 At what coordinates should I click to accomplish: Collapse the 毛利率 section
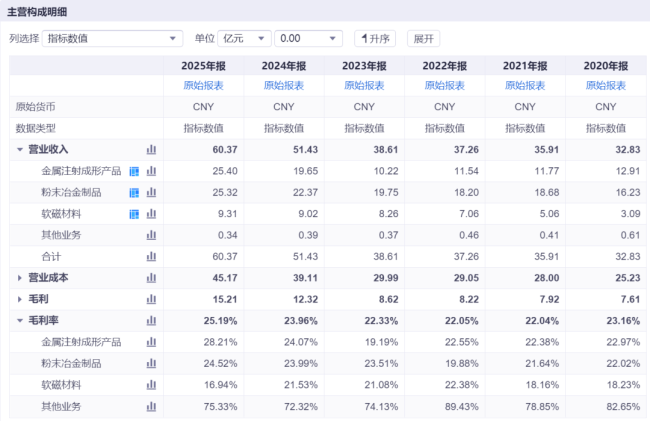click(x=19, y=320)
